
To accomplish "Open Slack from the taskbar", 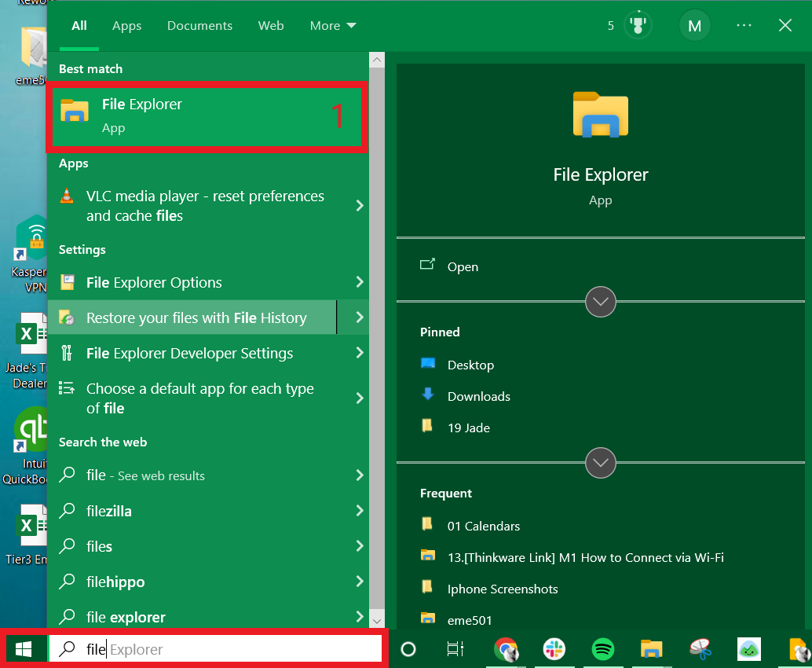I will [x=554, y=649].
